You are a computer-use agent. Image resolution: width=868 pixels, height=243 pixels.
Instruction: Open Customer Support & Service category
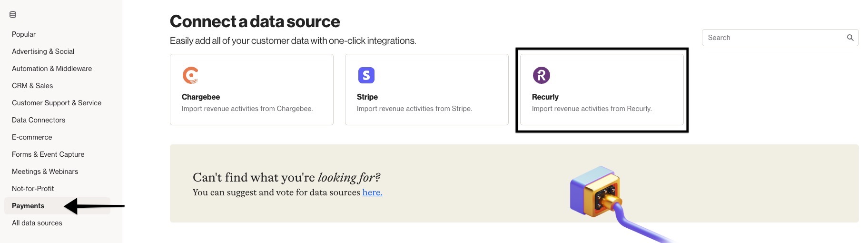(x=57, y=103)
